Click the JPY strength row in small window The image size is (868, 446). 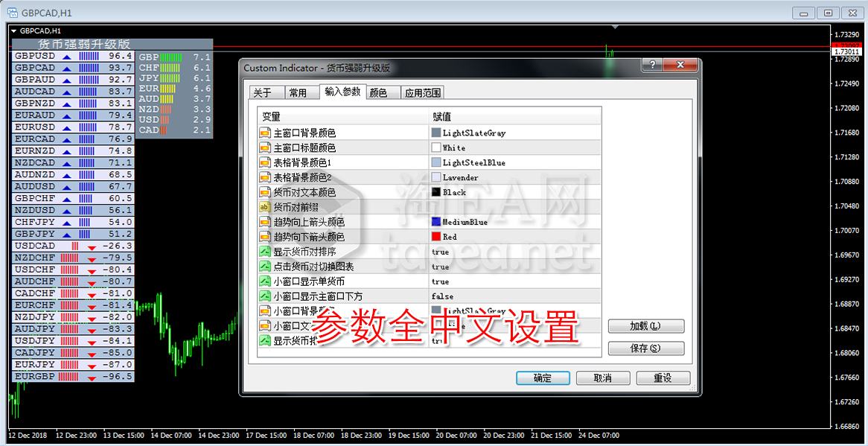tap(173, 79)
